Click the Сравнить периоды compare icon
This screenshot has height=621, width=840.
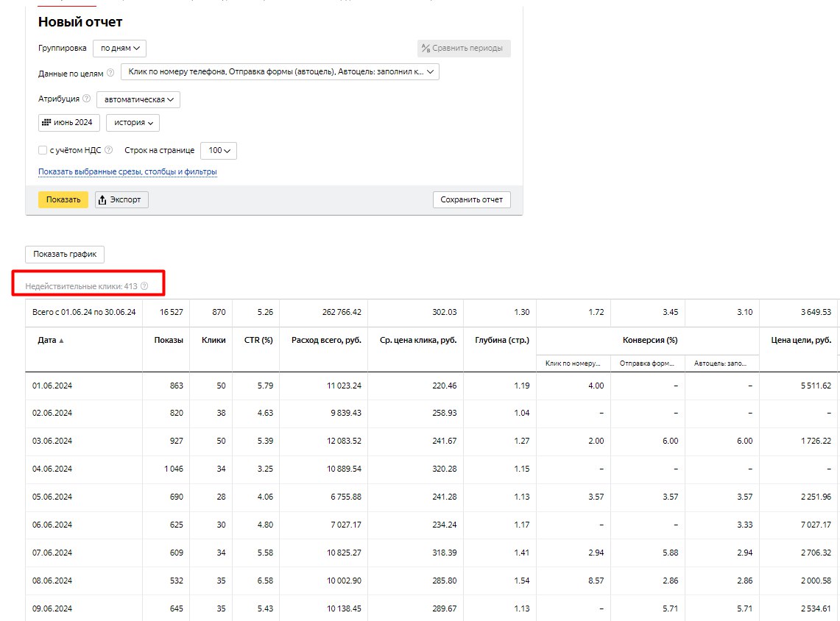click(426, 49)
